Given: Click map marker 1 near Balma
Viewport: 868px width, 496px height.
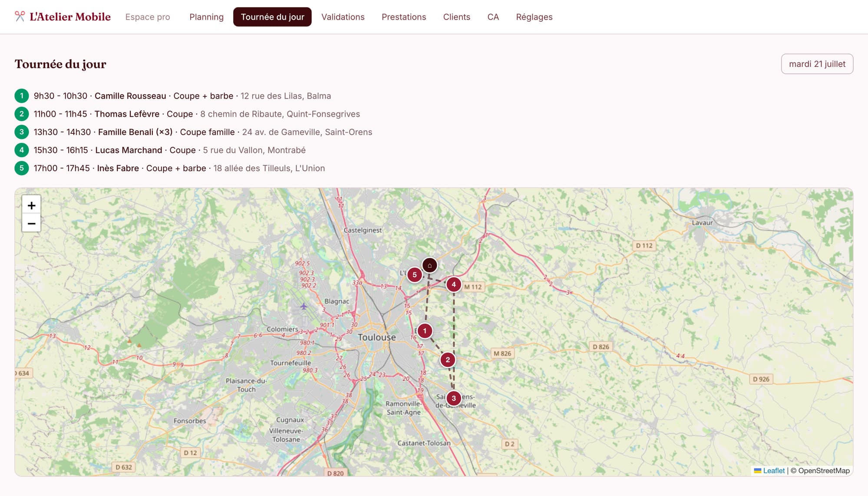Looking at the screenshot, I should (x=425, y=331).
